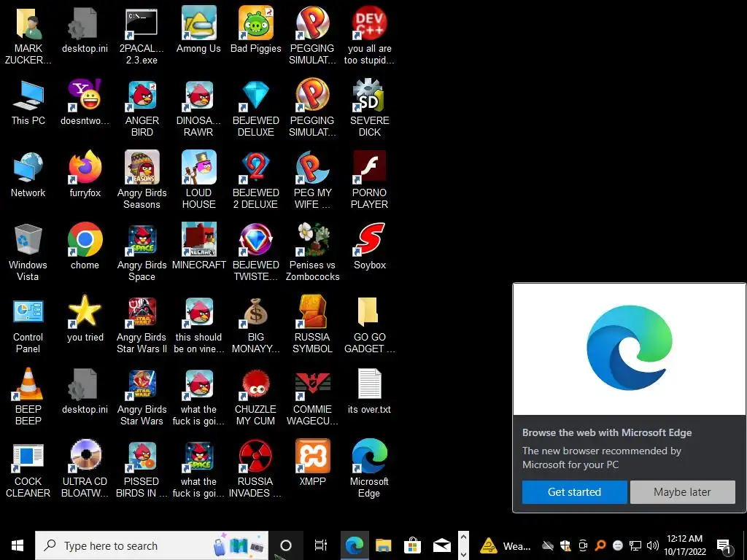Select the you all are too stupid Dev-C++ icon

coord(370,23)
